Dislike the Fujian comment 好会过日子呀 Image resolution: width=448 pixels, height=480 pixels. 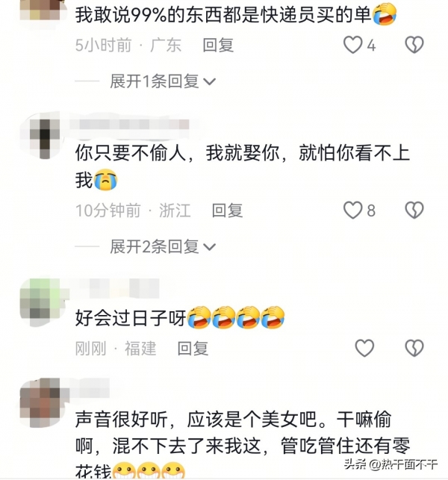[414, 348]
